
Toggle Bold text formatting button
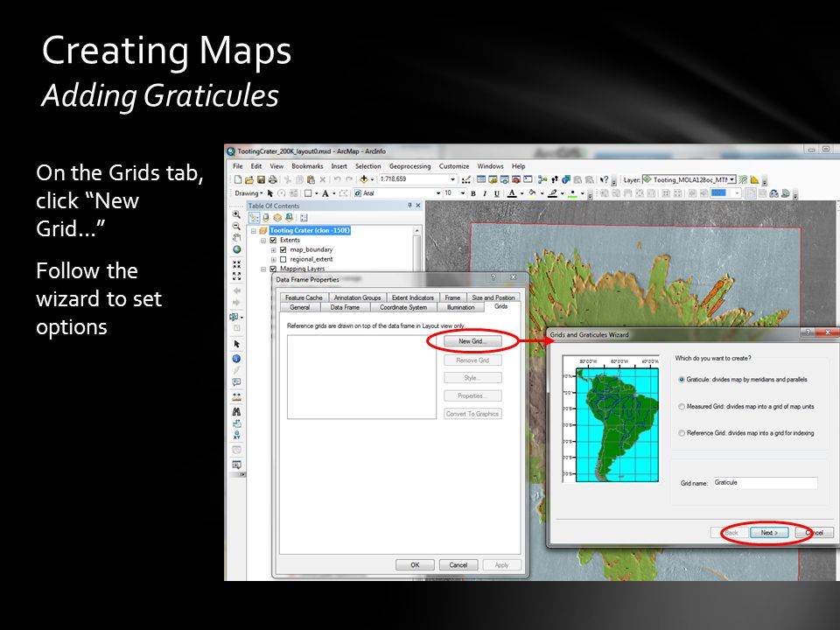[473, 193]
